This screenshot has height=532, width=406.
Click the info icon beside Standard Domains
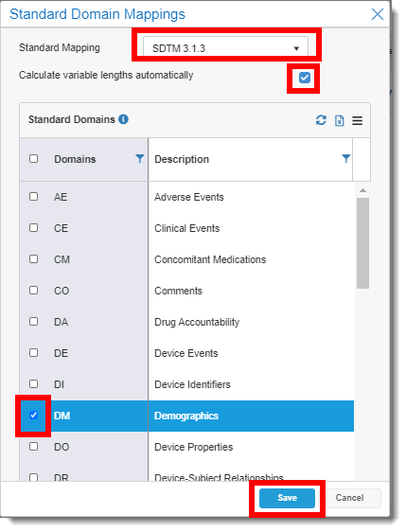click(123, 119)
